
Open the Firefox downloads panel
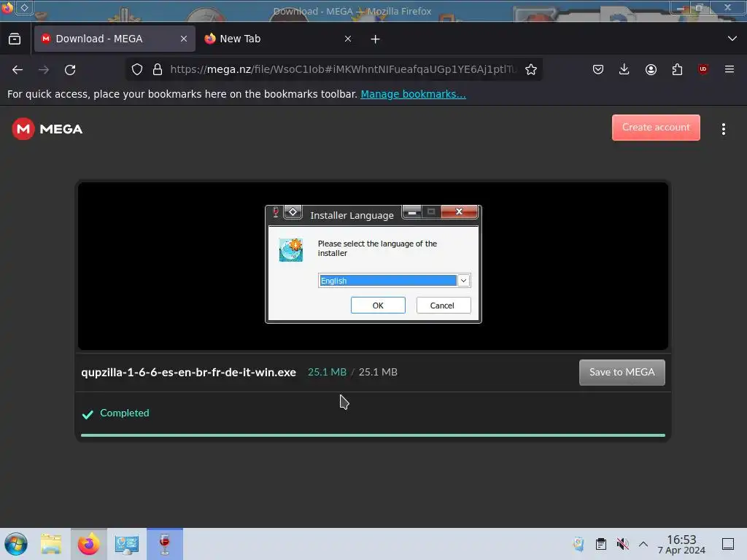point(624,69)
